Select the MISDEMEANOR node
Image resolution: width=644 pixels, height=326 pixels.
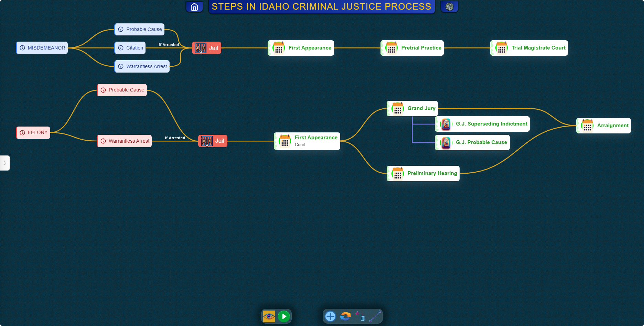(x=42, y=48)
